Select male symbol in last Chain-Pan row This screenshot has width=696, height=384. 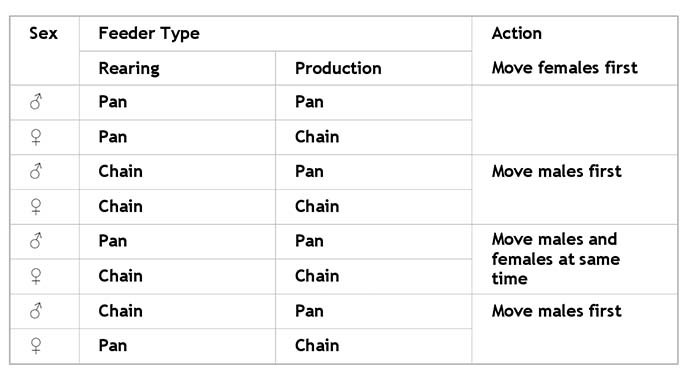pos(36,310)
